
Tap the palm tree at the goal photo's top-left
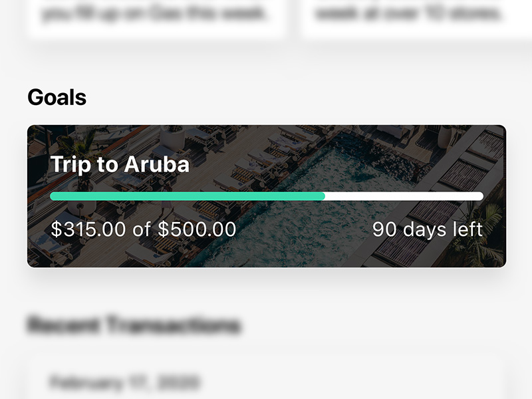[84, 142]
